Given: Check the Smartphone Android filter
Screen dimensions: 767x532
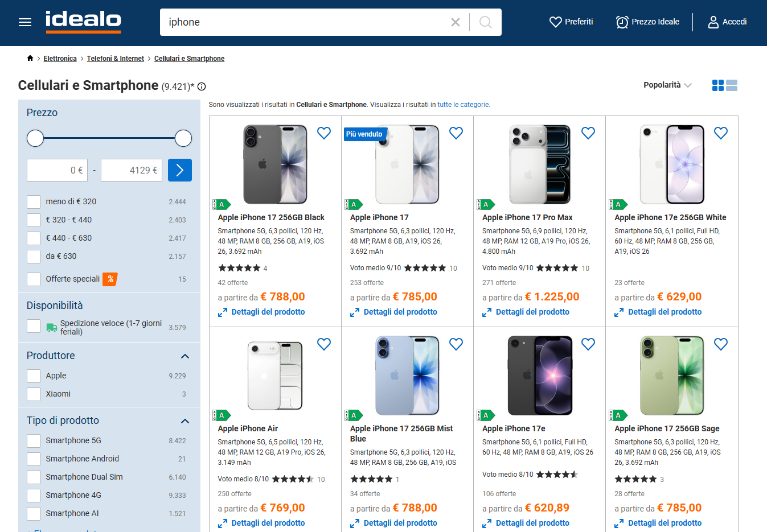Looking at the screenshot, I should [34, 459].
